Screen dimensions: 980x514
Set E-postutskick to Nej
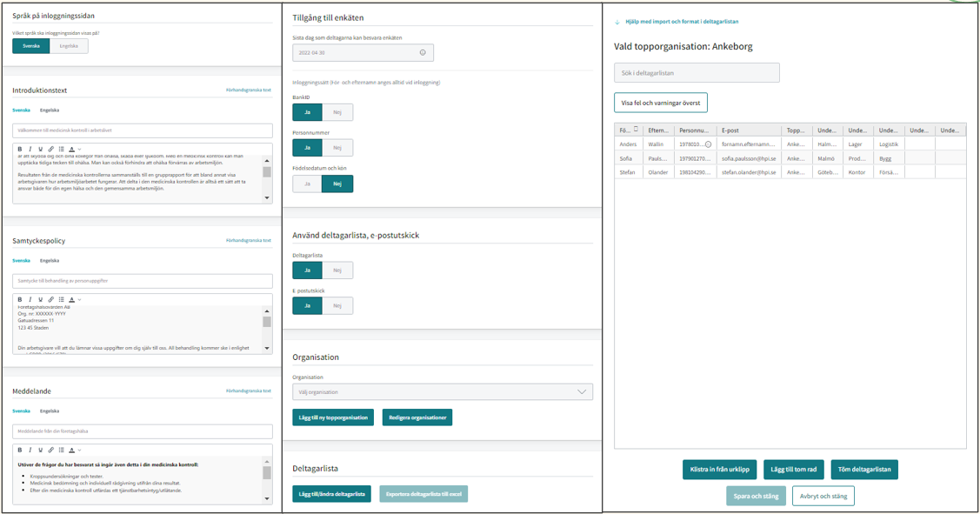pos(337,306)
